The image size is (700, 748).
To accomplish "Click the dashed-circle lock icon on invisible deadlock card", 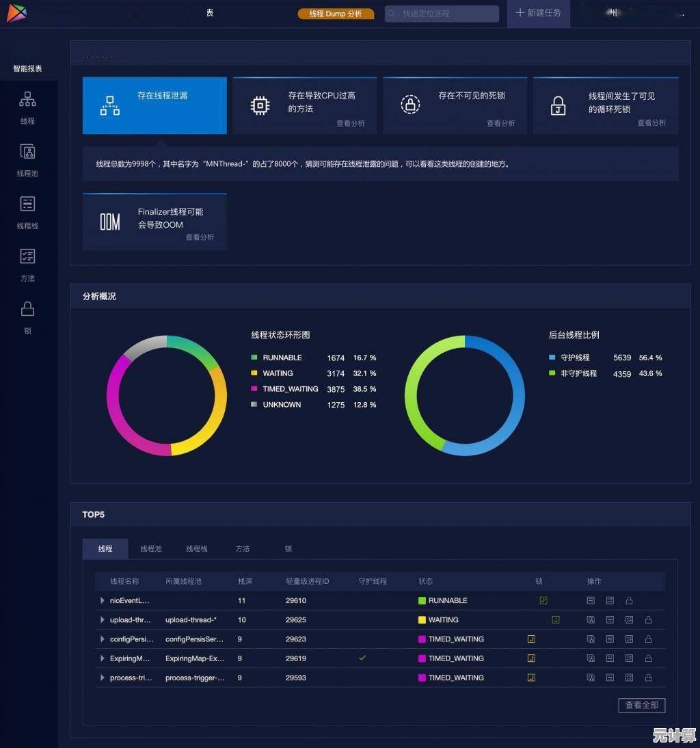I will (410, 105).
